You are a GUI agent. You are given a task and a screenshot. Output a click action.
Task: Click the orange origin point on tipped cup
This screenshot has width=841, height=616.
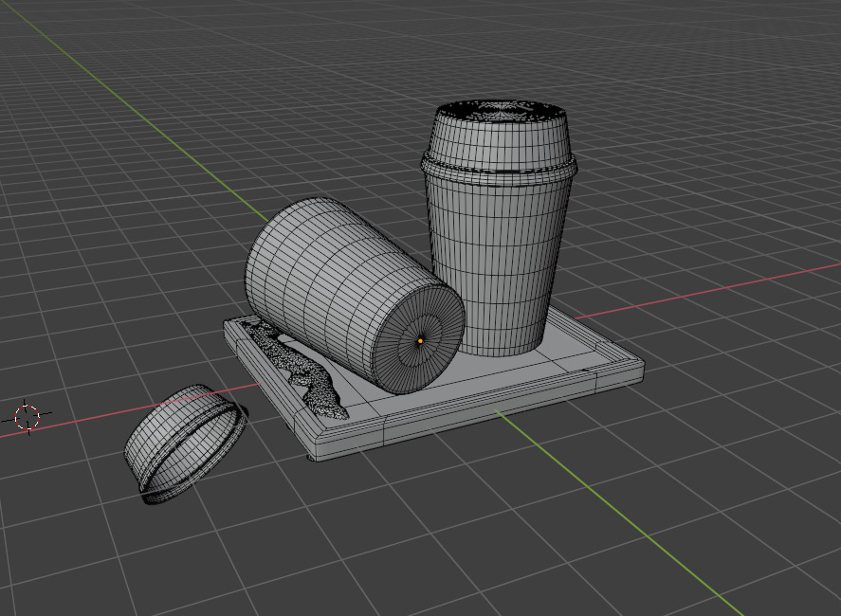coord(421,341)
